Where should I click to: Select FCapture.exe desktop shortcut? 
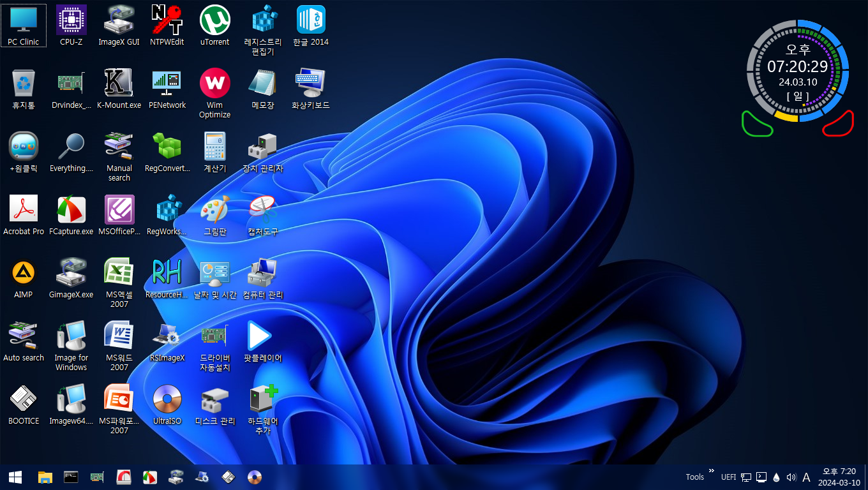click(71, 216)
